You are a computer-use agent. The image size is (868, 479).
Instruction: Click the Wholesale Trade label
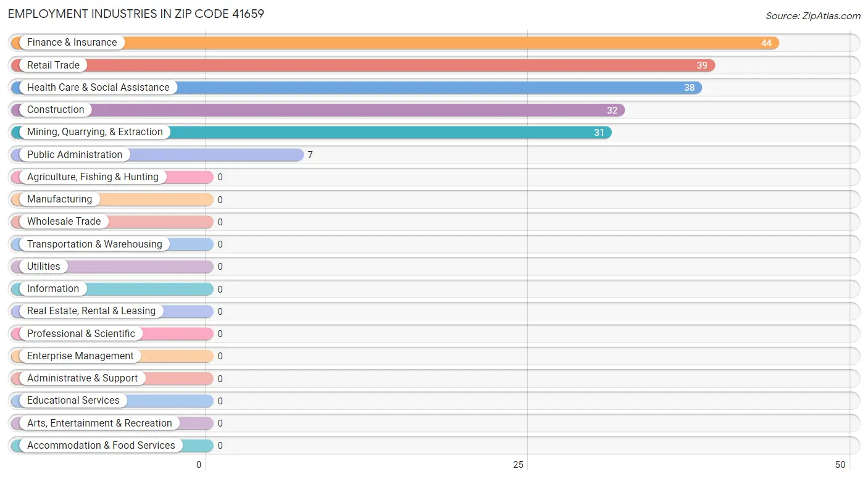tap(64, 222)
